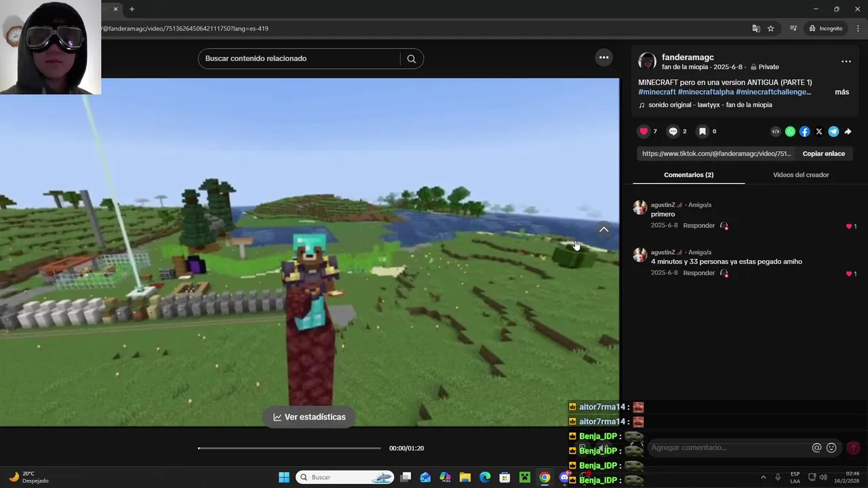
Task: Open File Explorer from the taskbar
Action: [465, 477]
